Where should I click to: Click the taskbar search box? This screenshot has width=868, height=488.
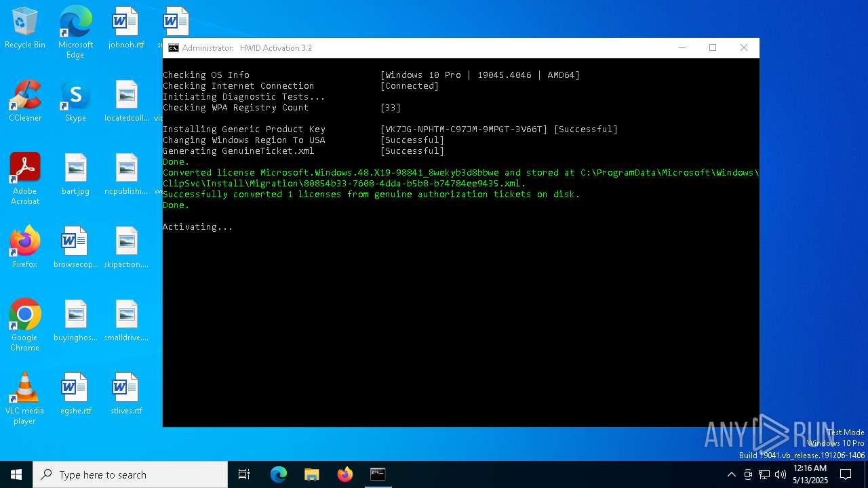click(130, 474)
